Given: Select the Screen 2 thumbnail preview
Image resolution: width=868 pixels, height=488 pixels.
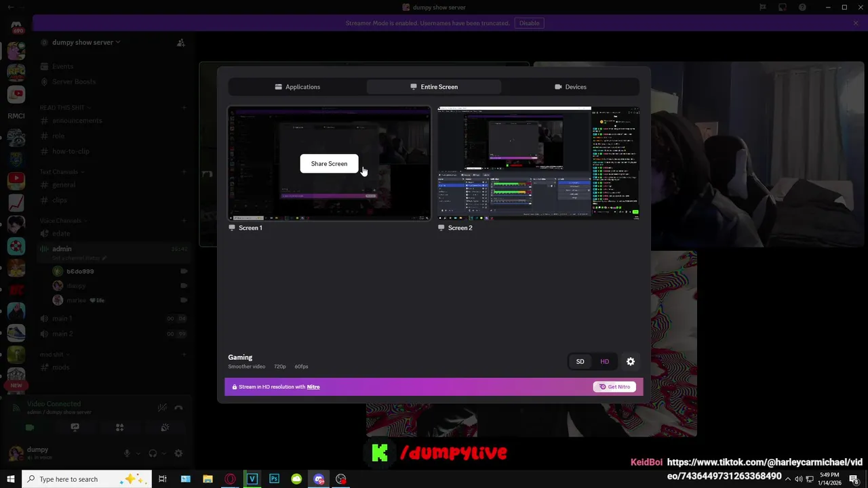Looking at the screenshot, I should point(538,163).
